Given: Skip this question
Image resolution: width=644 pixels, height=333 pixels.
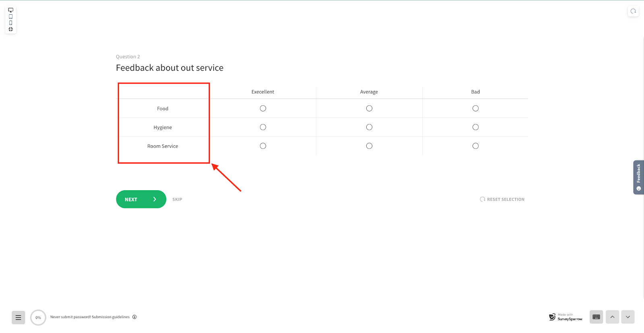Looking at the screenshot, I should (x=177, y=199).
